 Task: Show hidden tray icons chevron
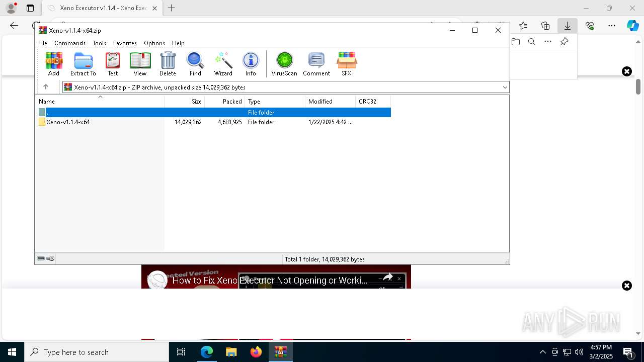click(542, 352)
